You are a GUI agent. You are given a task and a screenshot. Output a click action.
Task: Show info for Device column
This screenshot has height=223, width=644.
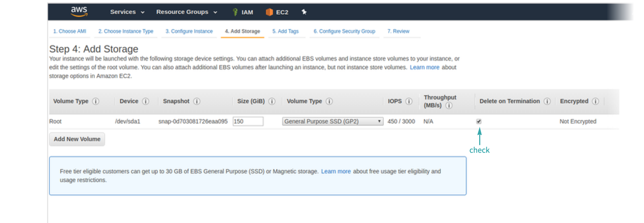(x=146, y=101)
